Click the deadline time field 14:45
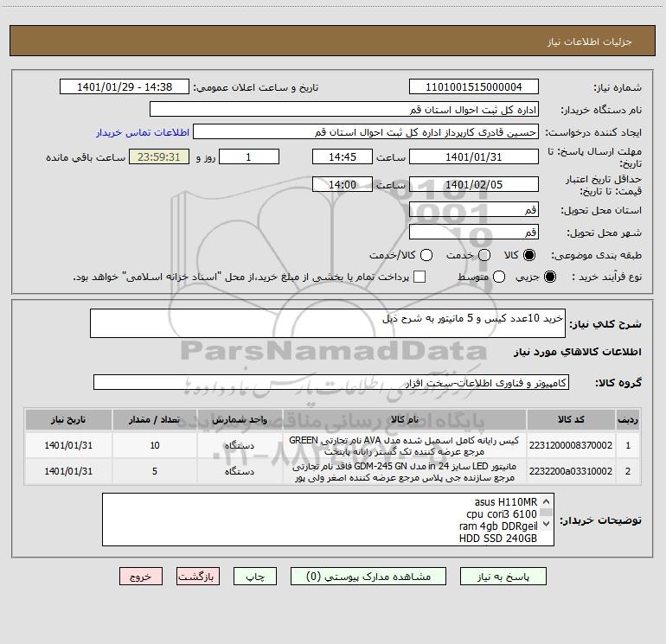This screenshot has height=644, width=666. (x=343, y=156)
